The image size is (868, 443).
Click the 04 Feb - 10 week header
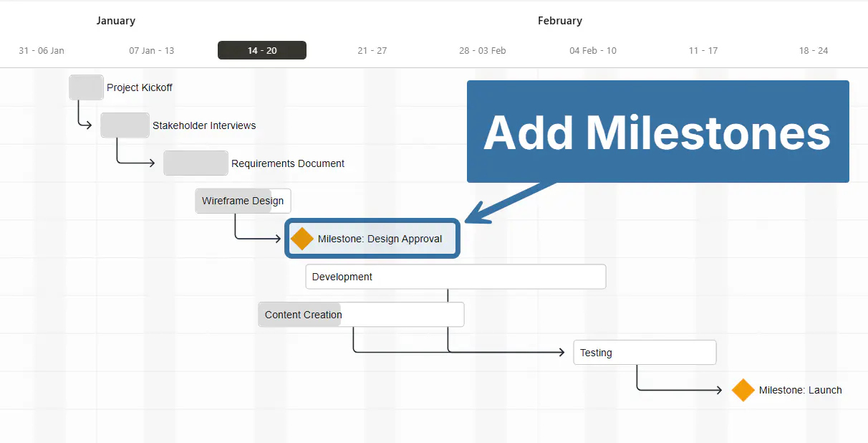tap(593, 50)
